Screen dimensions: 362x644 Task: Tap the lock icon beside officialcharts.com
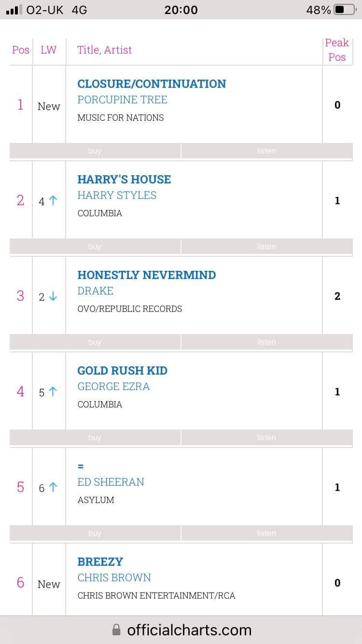pyautogui.click(x=116, y=630)
